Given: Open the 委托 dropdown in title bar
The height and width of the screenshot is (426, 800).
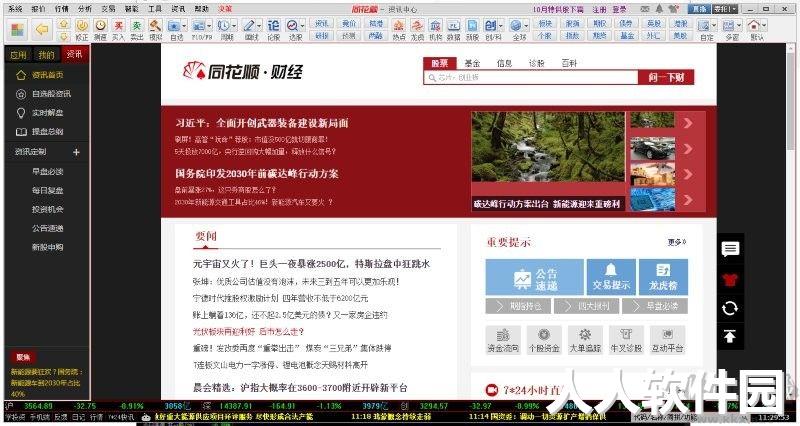Looking at the screenshot, I should [725, 9].
